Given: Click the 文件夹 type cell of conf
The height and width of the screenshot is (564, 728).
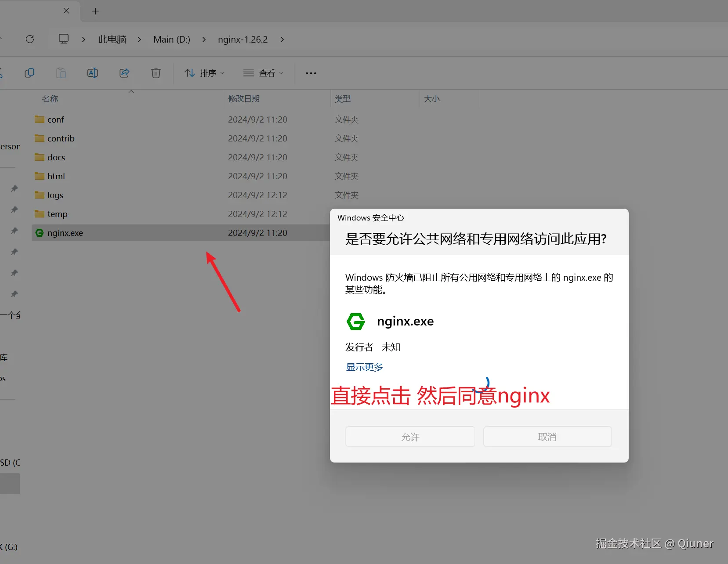Looking at the screenshot, I should point(347,119).
